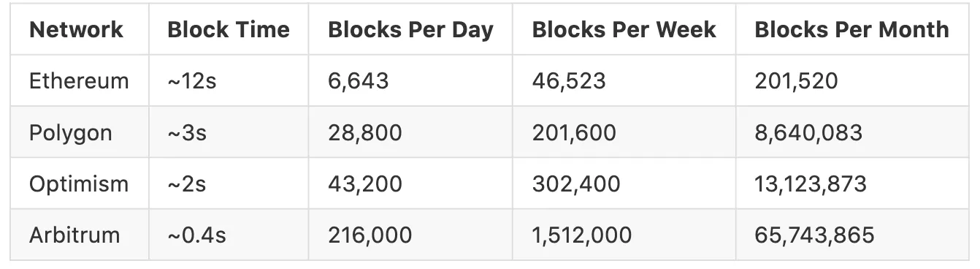Click the Blocks Per Day header
The height and width of the screenshot is (269, 980).
point(411,30)
